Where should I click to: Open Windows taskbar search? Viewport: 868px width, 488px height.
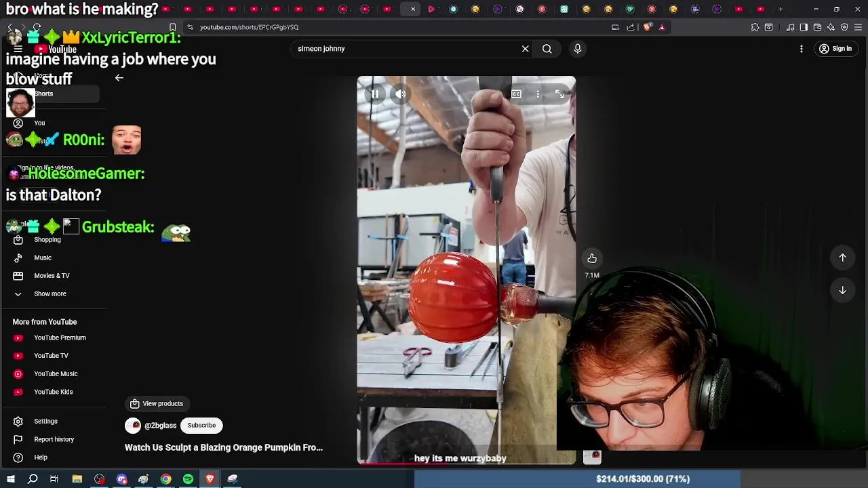point(33,479)
